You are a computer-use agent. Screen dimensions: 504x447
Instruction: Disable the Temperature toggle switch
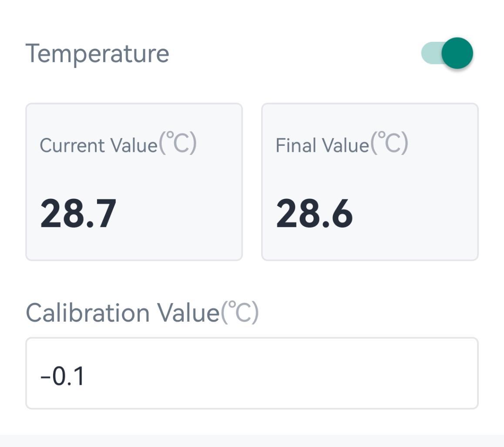click(x=447, y=53)
